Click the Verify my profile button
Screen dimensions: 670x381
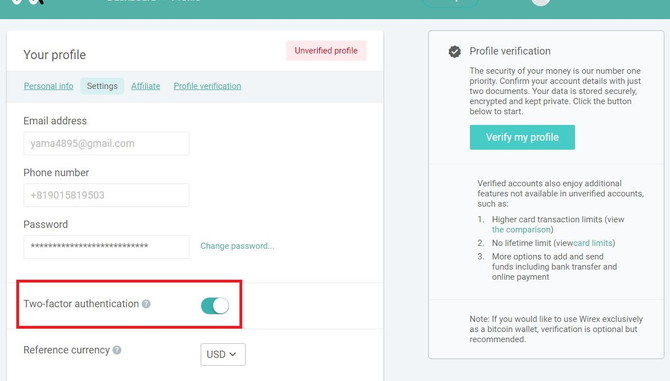pos(522,138)
